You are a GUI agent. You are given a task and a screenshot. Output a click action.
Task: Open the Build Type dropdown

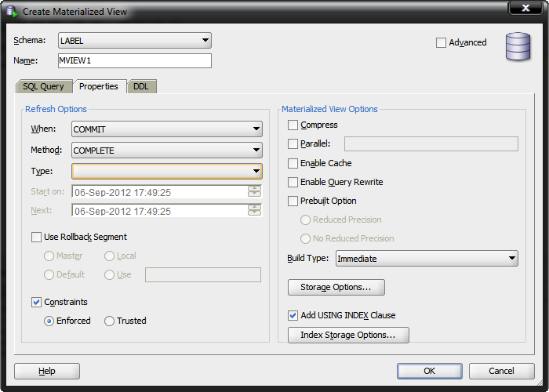[426, 259]
